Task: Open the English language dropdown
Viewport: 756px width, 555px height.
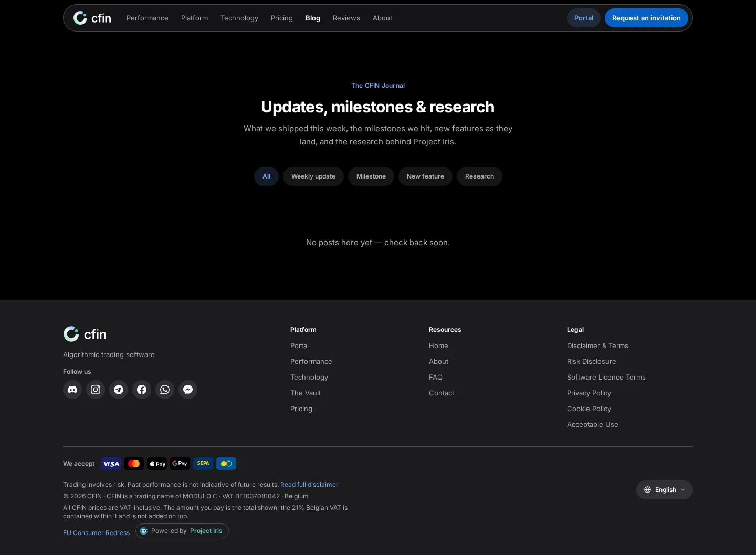Action: tap(665, 490)
